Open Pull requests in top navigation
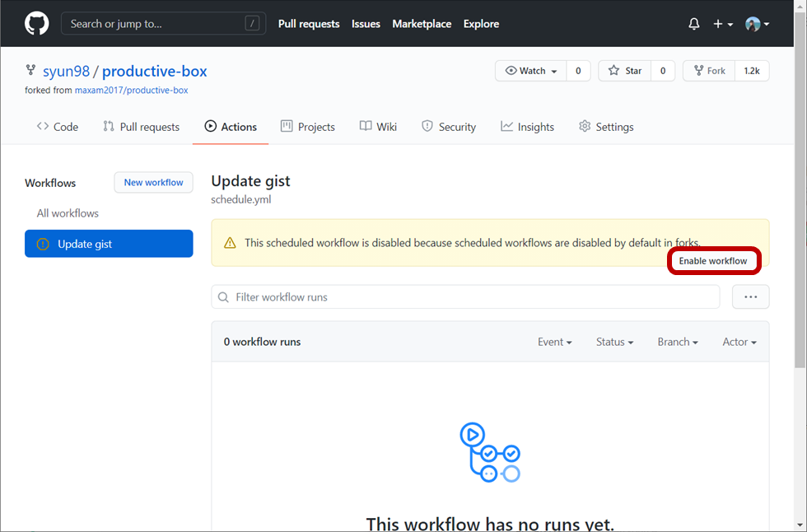807x532 pixels. 309,24
